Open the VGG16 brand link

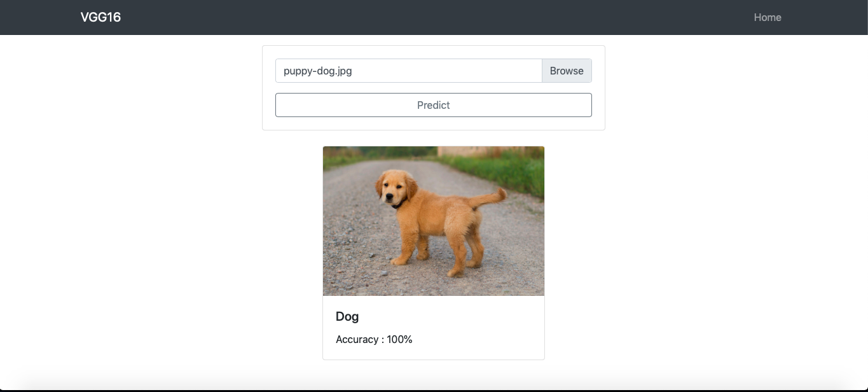click(100, 17)
